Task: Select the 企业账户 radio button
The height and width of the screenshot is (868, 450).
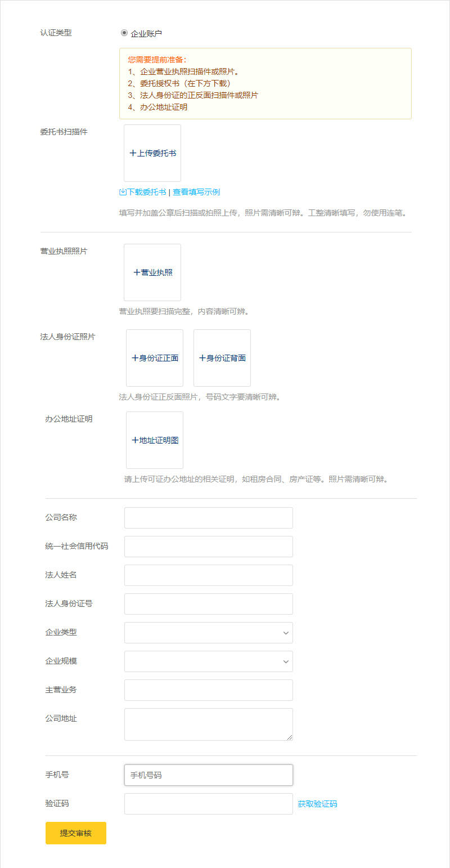Action: (124, 33)
